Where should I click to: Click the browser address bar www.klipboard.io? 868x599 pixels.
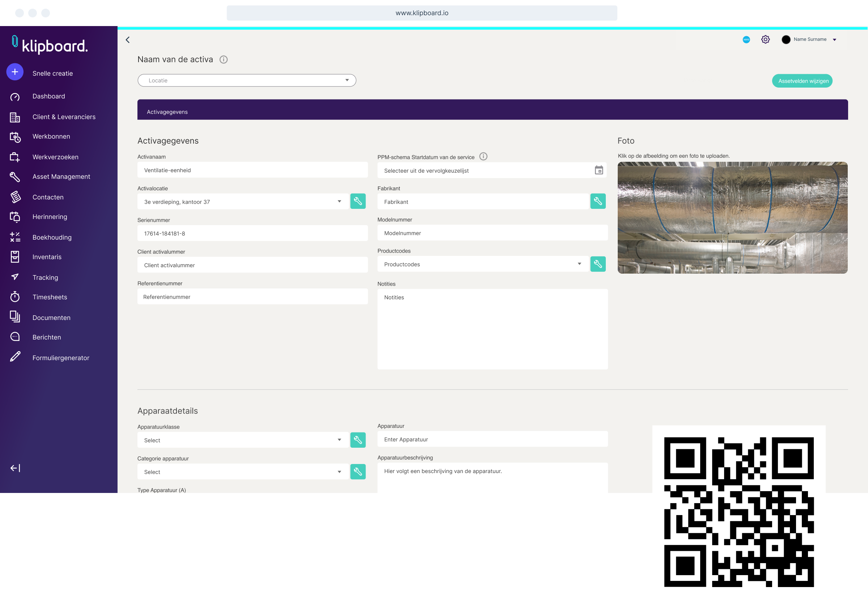tap(422, 13)
